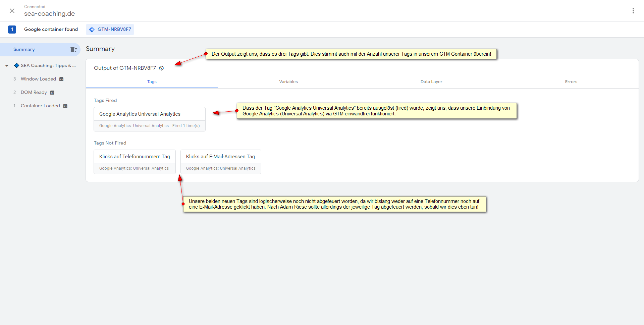Click the blue diamond page icon

pos(16,65)
